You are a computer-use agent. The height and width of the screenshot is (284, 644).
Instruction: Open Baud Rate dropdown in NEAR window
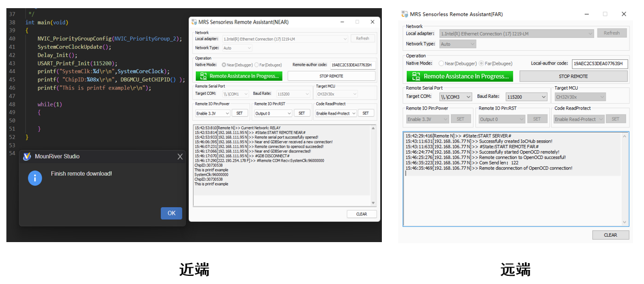(x=293, y=94)
